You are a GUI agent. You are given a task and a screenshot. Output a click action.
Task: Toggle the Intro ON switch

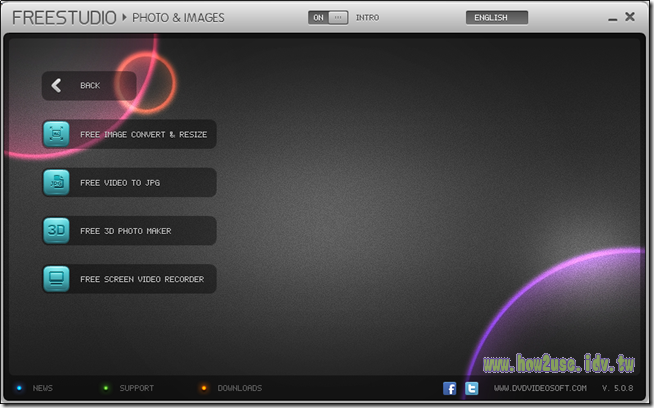click(328, 18)
